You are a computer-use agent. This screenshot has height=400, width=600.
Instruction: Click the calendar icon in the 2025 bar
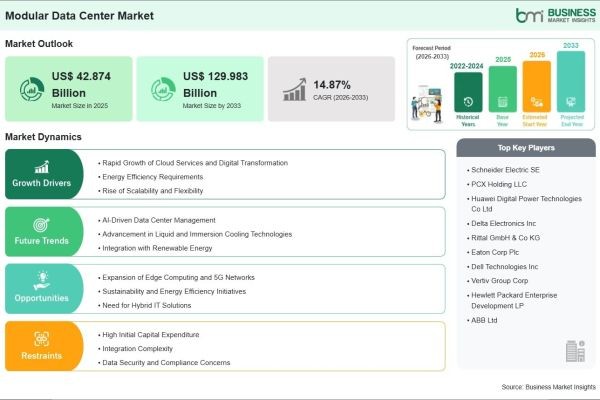tap(502, 102)
